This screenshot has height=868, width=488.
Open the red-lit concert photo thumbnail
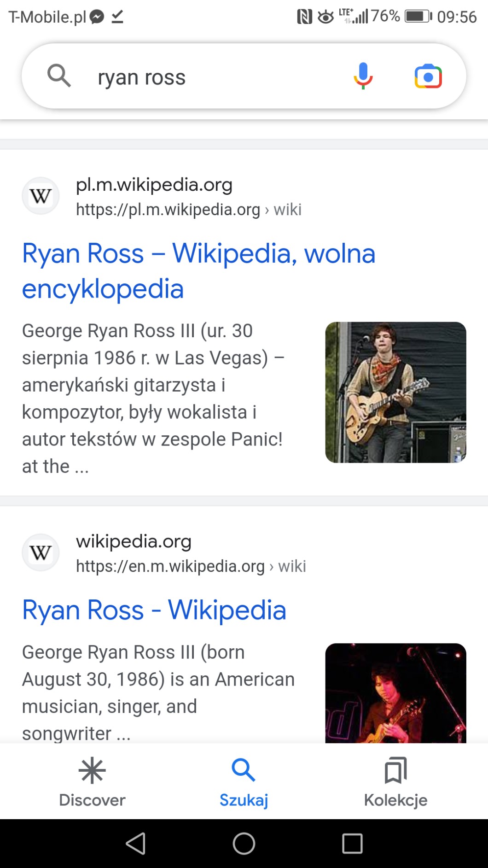coord(395,692)
